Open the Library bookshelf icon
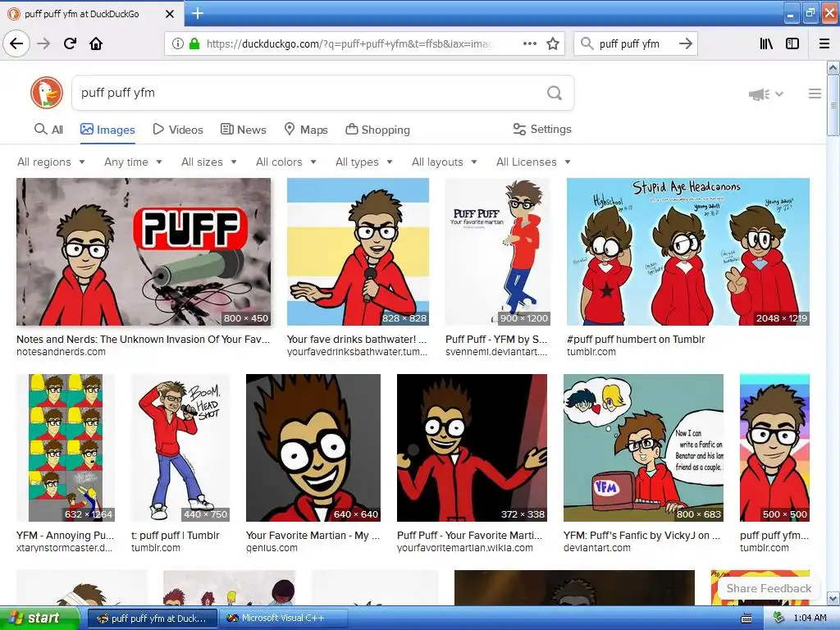This screenshot has width=840, height=630. coord(766,43)
